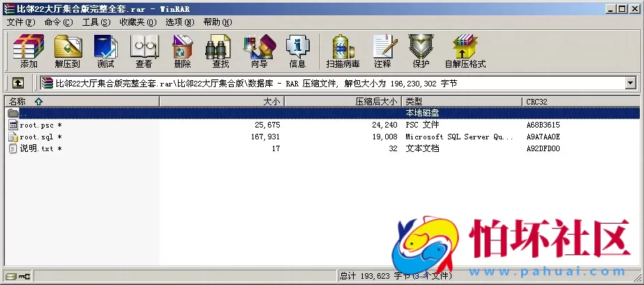
Task: Run the Test (测试) archive tool
Action: click(105, 51)
